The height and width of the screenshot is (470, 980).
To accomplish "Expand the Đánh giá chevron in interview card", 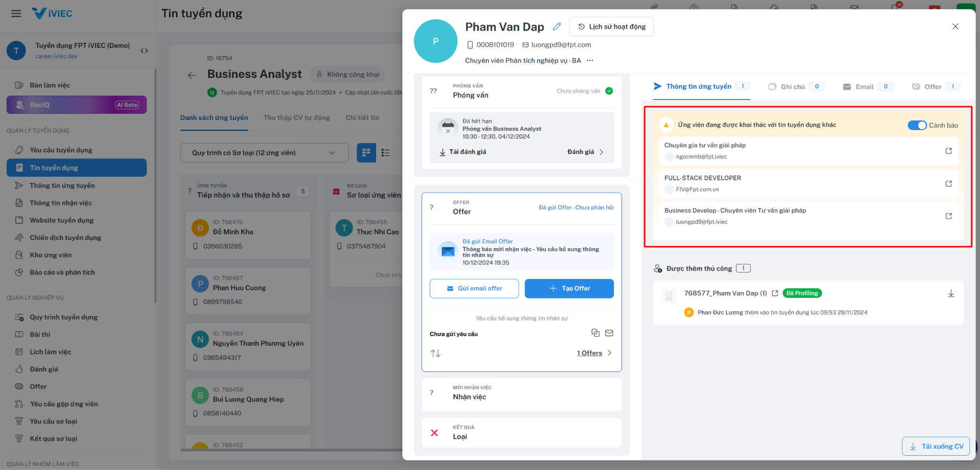I will point(601,152).
